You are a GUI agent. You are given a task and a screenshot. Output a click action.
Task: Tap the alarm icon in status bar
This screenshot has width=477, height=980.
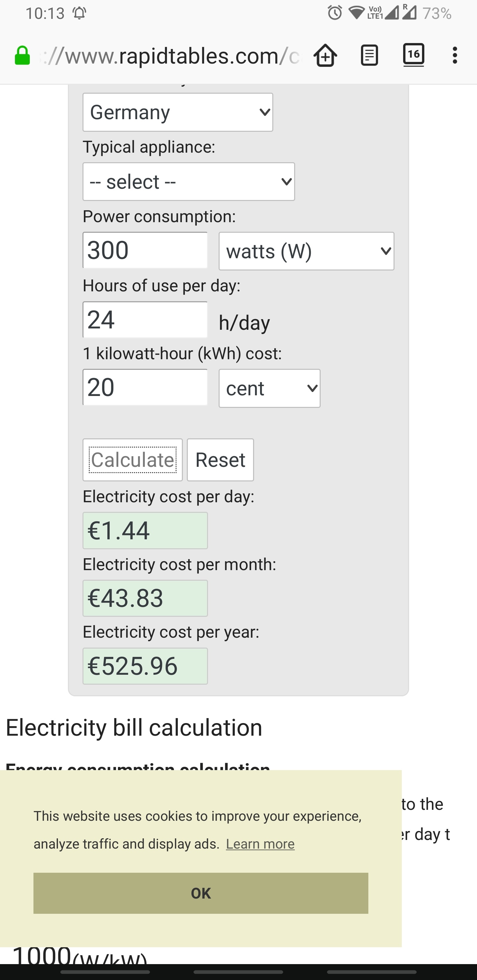pyautogui.click(x=335, y=13)
